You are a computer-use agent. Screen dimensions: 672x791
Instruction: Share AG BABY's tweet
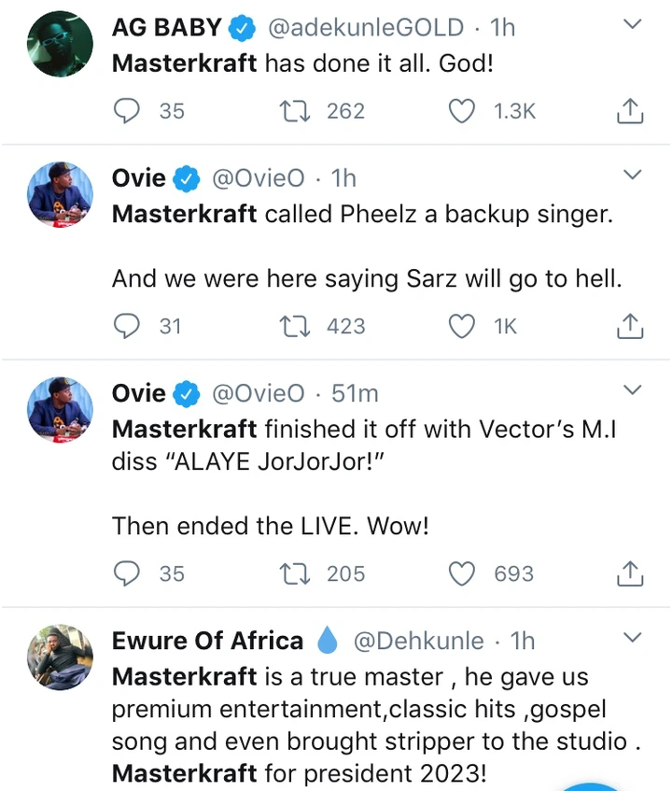(x=631, y=112)
